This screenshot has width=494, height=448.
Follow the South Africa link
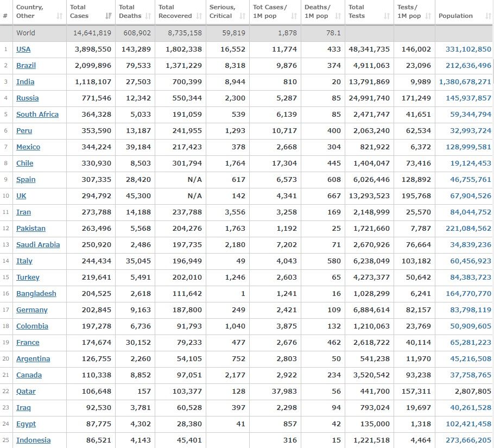pyautogui.click(x=37, y=114)
